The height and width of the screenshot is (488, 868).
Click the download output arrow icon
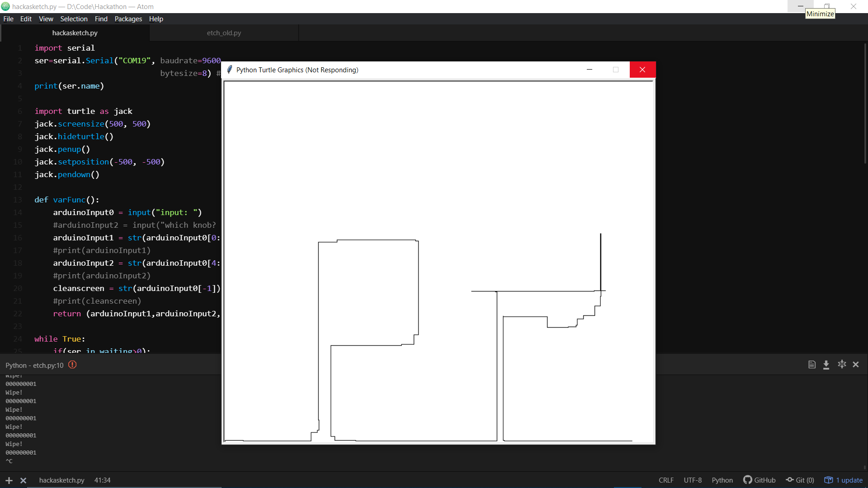(826, 365)
